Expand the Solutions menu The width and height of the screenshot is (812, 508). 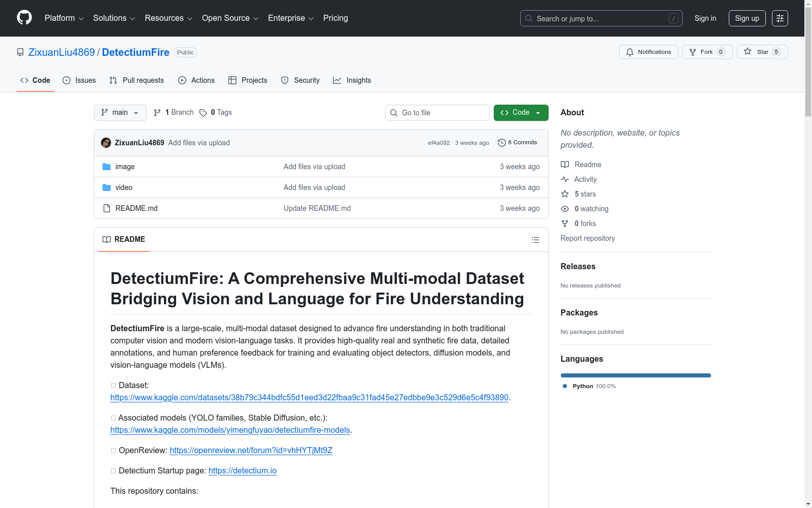point(114,18)
